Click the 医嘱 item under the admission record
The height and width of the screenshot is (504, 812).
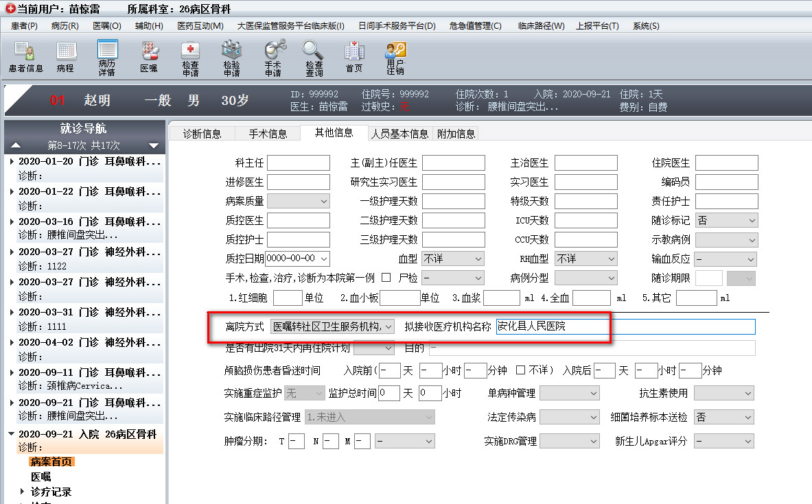pos(40,477)
